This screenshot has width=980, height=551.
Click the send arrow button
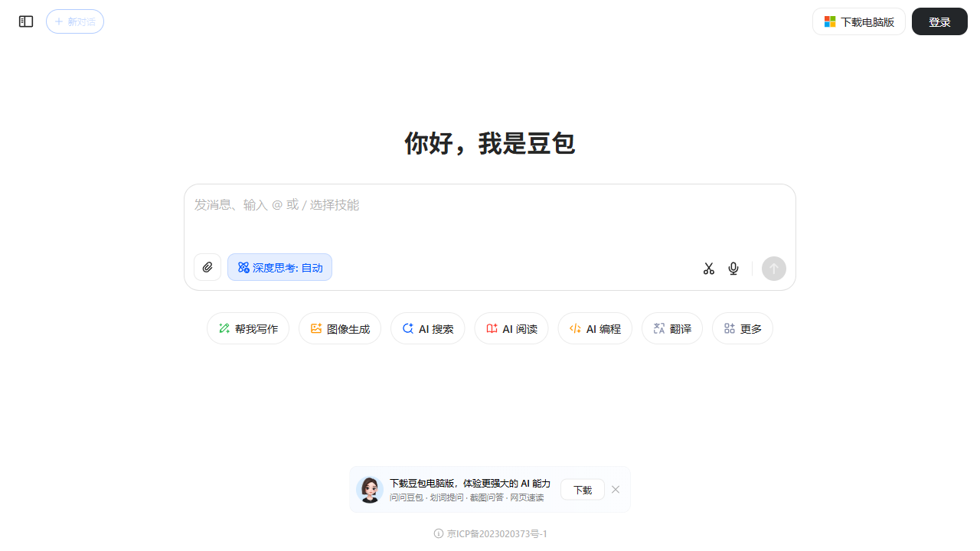773,269
